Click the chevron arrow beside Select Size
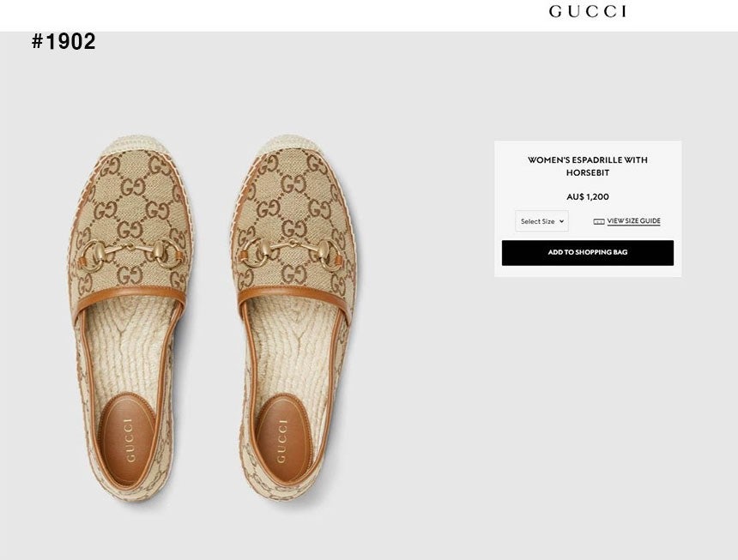The height and width of the screenshot is (560, 738). coord(562,221)
